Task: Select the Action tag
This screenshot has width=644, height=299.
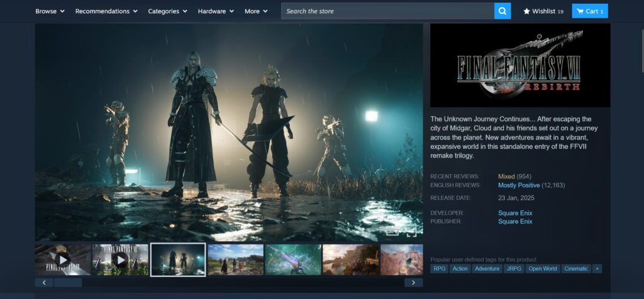Action: pyautogui.click(x=460, y=269)
